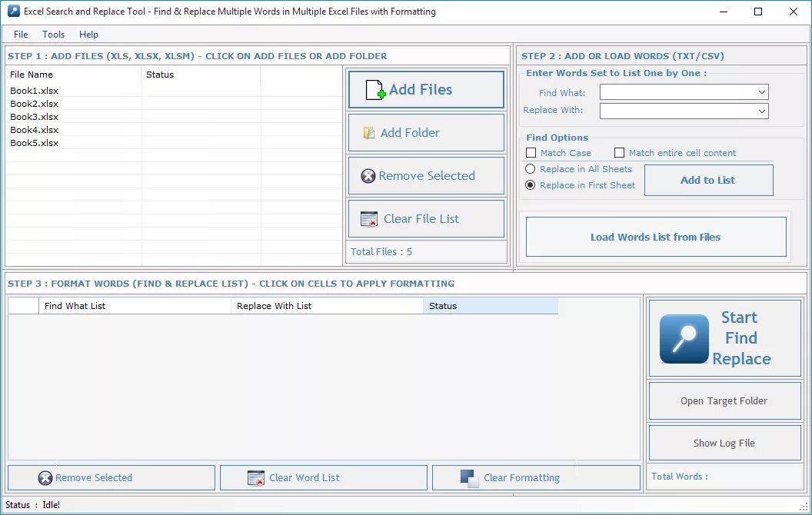Open the Tools menu
The width and height of the screenshot is (812, 515).
click(x=53, y=34)
